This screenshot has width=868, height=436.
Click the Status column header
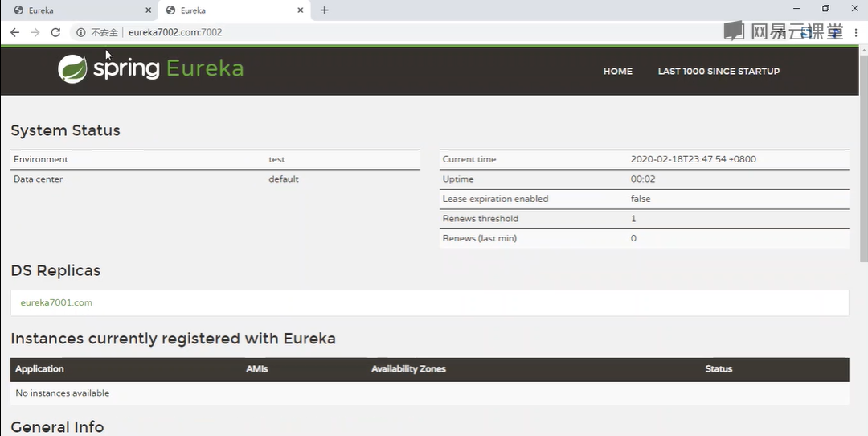tap(719, 369)
